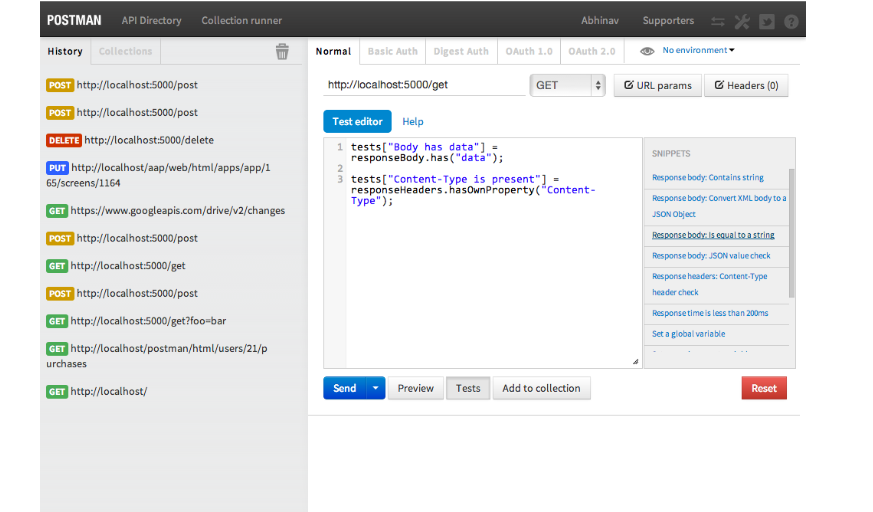
Task: Click the request URL input field
Action: click(424, 85)
